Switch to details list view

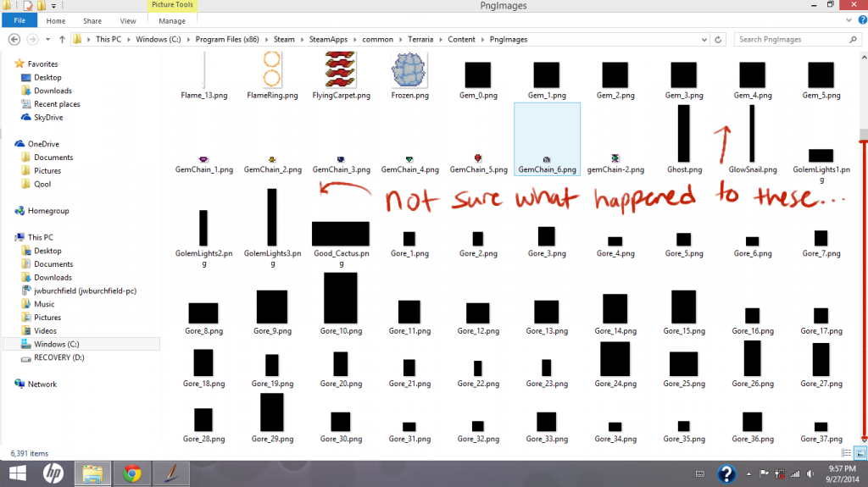click(846, 453)
